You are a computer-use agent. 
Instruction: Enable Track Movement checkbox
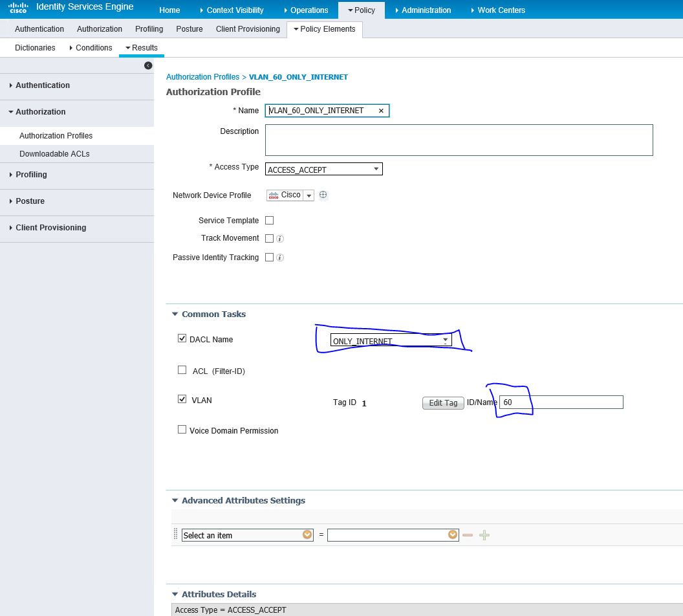[x=269, y=238]
